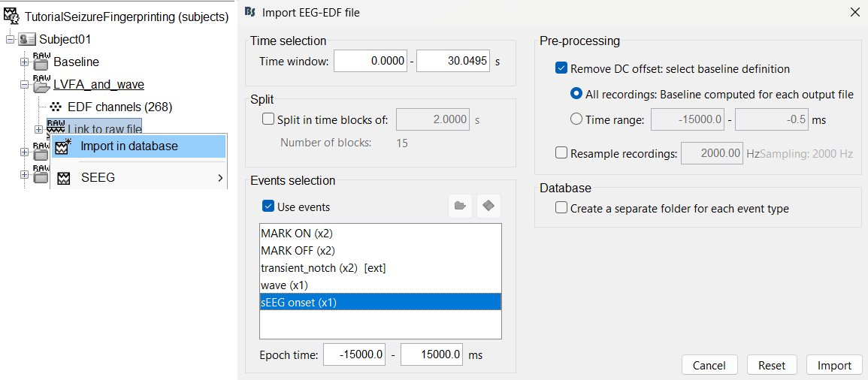The height and width of the screenshot is (380, 868).
Task: Choose Import in database menu entry
Action: pos(129,146)
